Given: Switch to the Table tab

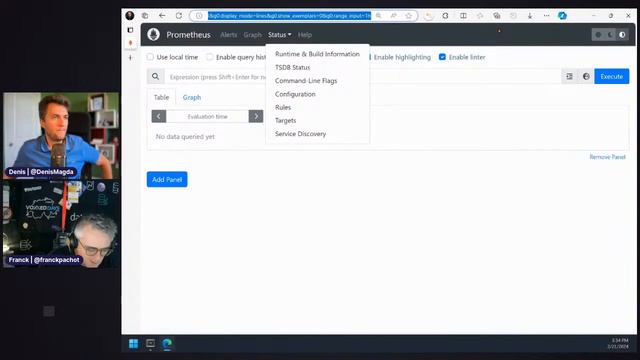Looking at the screenshot, I should (x=161, y=97).
